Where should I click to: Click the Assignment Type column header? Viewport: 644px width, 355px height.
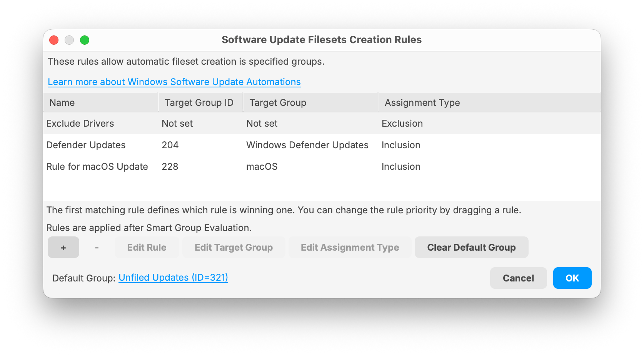[x=490, y=102]
